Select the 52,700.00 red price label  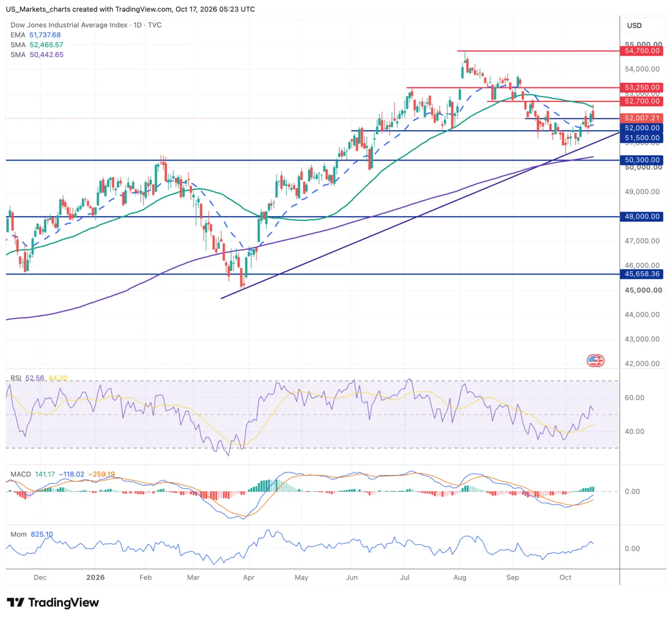pos(642,101)
